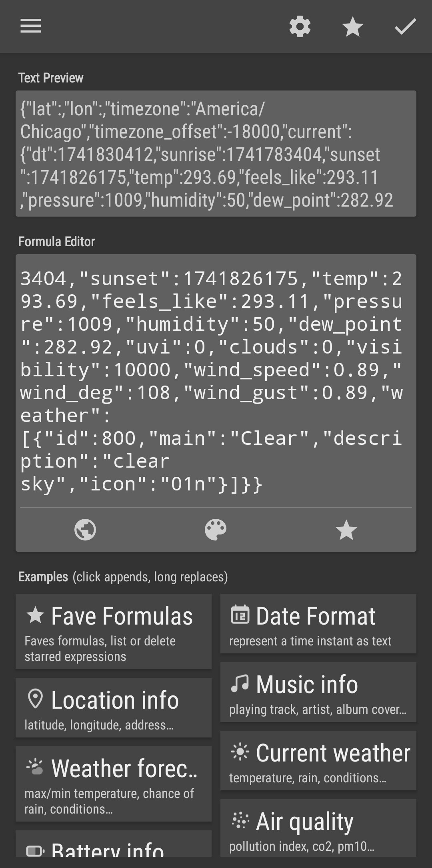Click the calendar icon in Date Format
The image size is (432, 868).
tap(240, 615)
